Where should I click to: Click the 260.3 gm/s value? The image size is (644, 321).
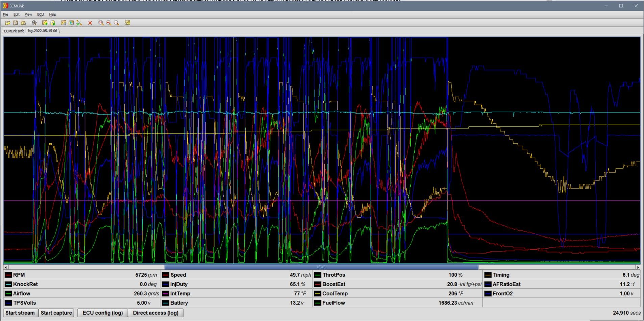coord(146,294)
